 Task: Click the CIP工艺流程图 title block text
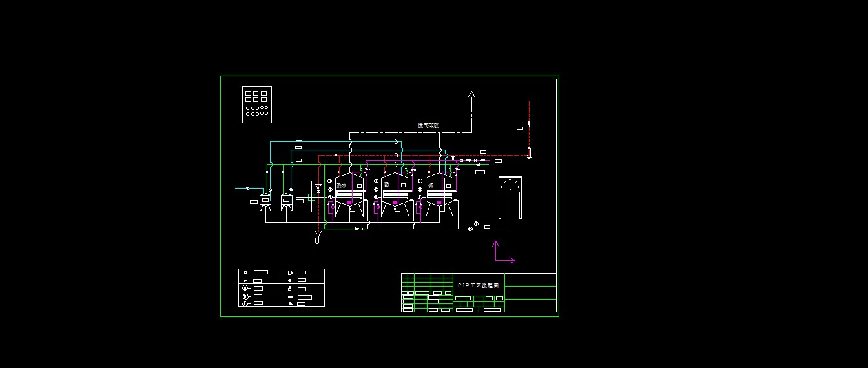pyautogui.click(x=478, y=285)
